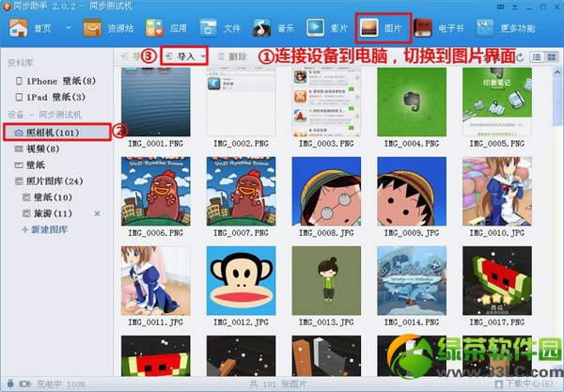
Task: Select thumbnail IMG_0013.JPG
Action: coord(326,281)
